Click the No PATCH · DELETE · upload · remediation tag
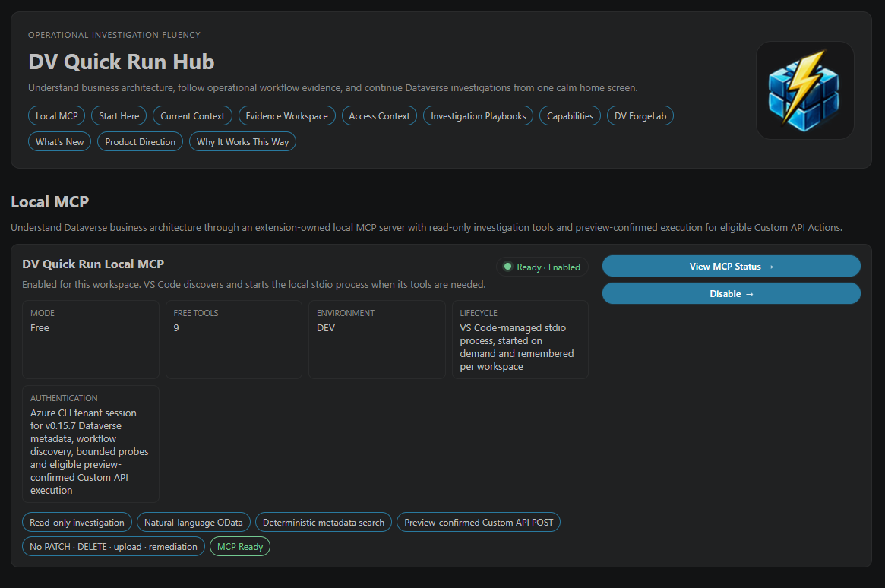This screenshot has width=885, height=588. [113, 547]
